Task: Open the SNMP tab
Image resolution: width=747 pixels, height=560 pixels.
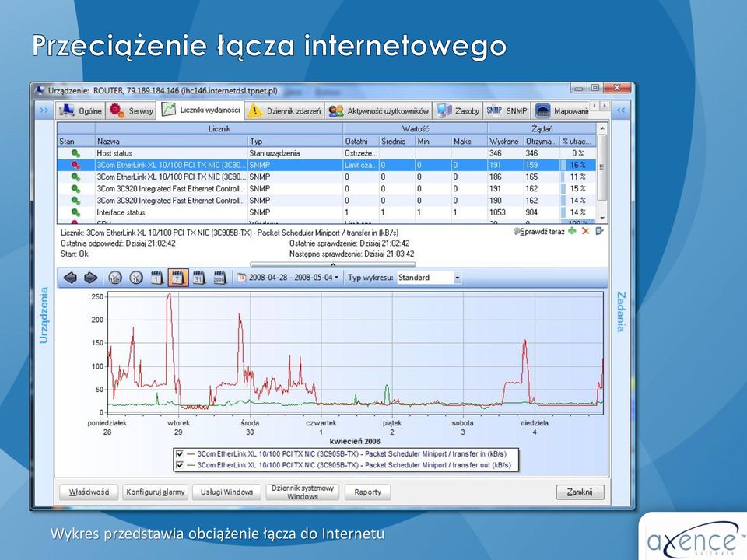Action: tap(507, 110)
